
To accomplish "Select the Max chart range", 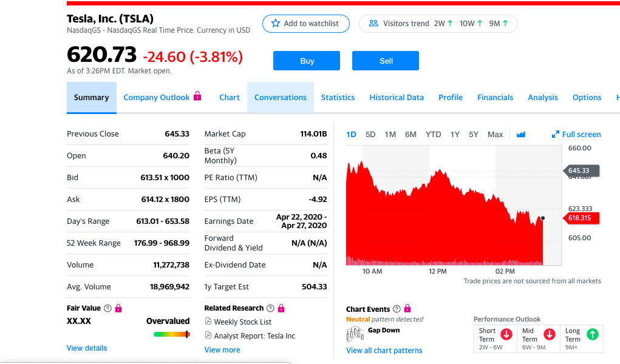I will tap(496, 134).
